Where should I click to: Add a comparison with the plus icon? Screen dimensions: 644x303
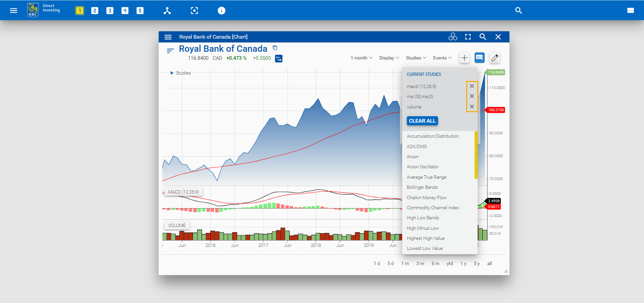pos(464,58)
